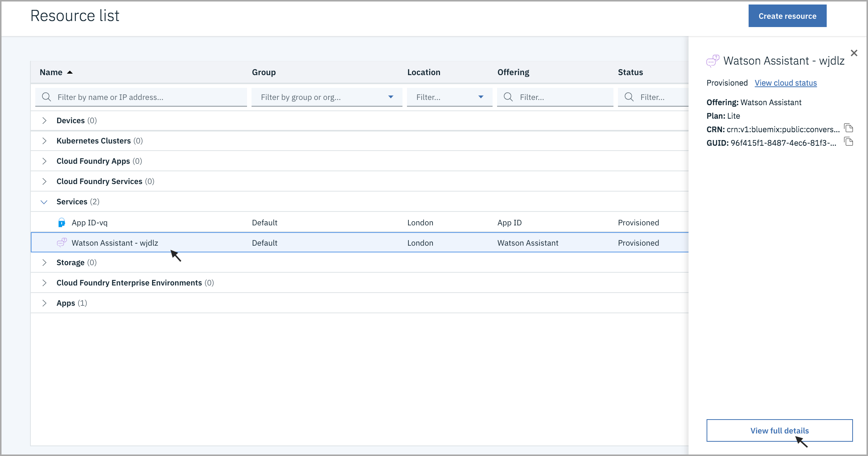868x456 pixels.
Task: Collapse the Services group
Action: 44,202
